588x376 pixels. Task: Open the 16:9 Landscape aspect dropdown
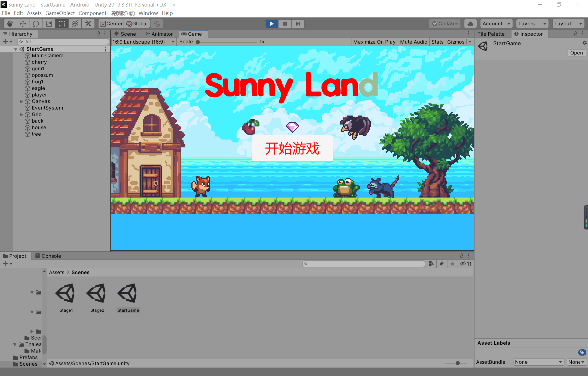pos(143,42)
